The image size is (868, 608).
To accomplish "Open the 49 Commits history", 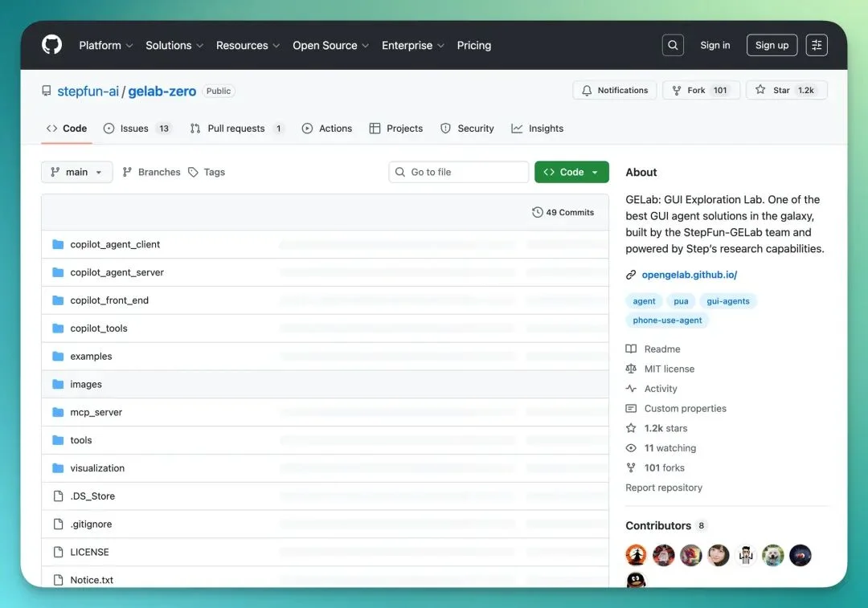I will (x=563, y=213).
